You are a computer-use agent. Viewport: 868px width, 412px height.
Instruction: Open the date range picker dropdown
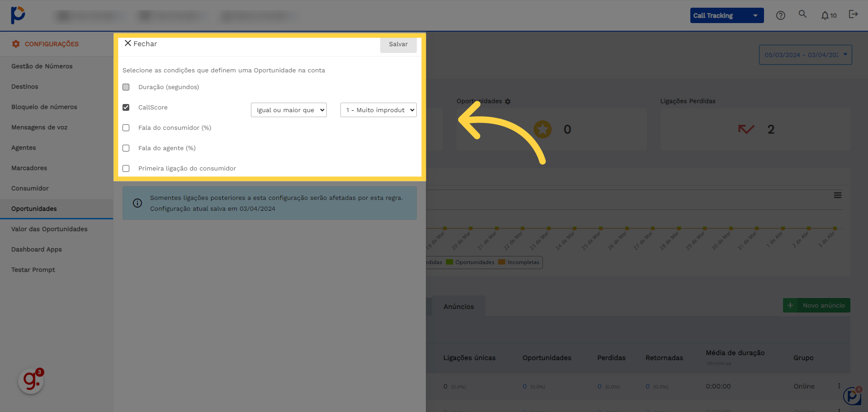pyautogui.click(x=806, y=55)
